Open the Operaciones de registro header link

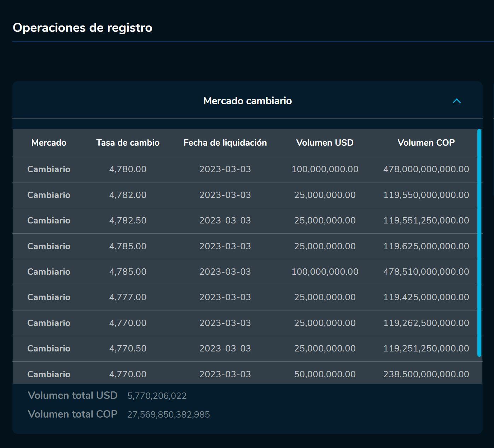click(x=82, y=28)
